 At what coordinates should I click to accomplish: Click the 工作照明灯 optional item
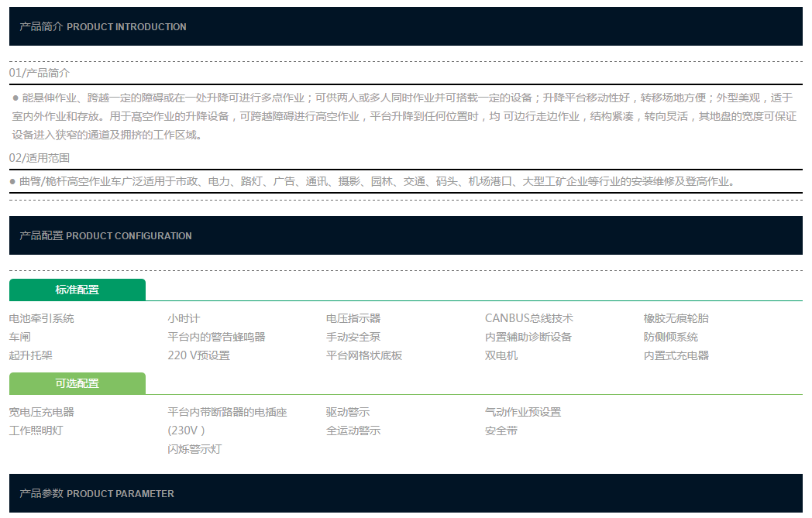(x=36, y=431)
